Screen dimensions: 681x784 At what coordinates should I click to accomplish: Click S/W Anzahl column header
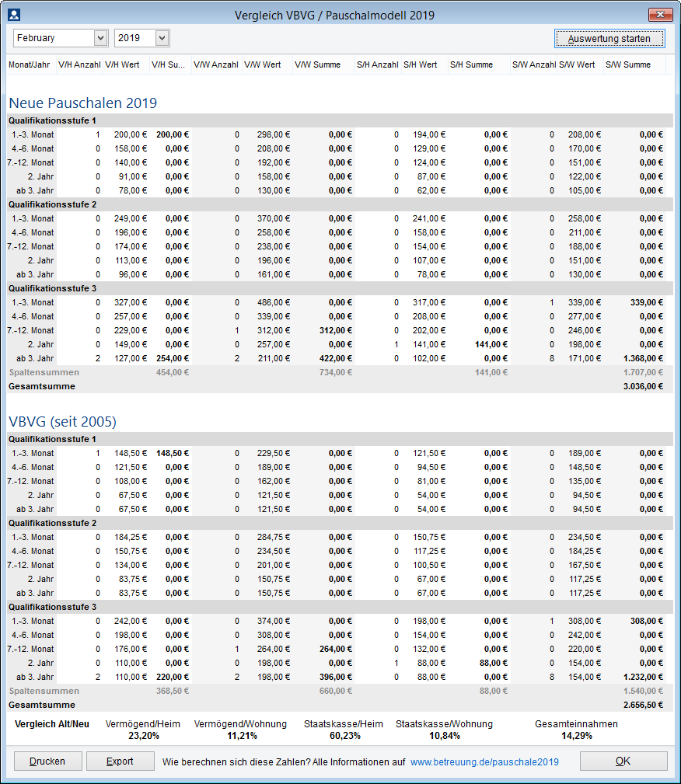[x=534, y=64]
